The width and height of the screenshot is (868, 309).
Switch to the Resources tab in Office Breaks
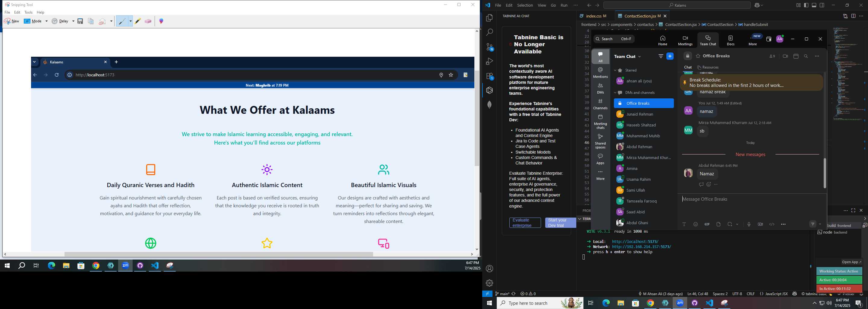click(x=708, y=68)
